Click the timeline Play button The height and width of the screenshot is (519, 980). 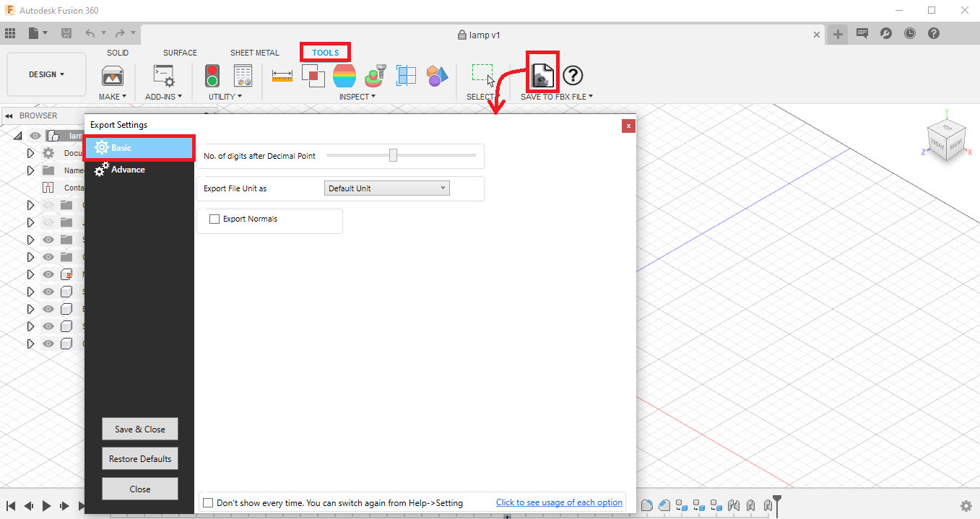point(46,506)
